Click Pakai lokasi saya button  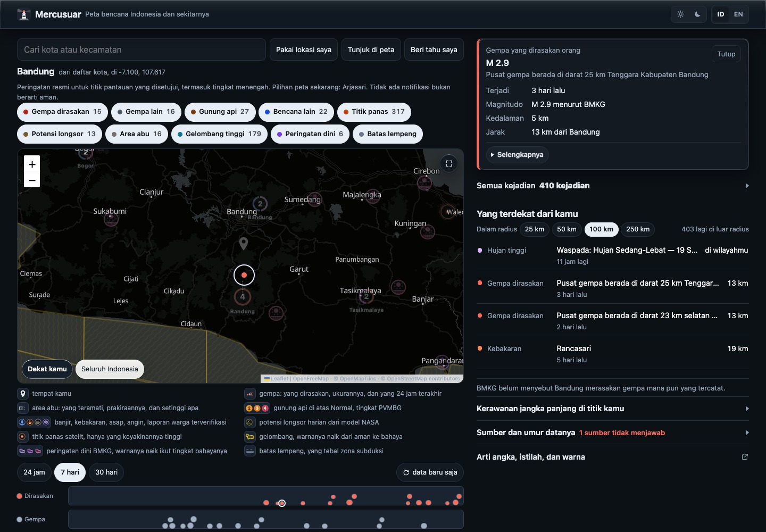(304, 49)
